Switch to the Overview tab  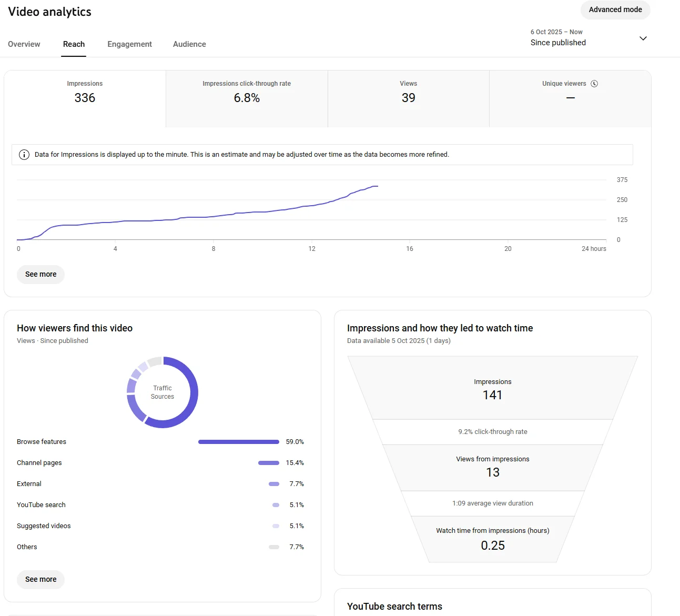coord(24,44)
